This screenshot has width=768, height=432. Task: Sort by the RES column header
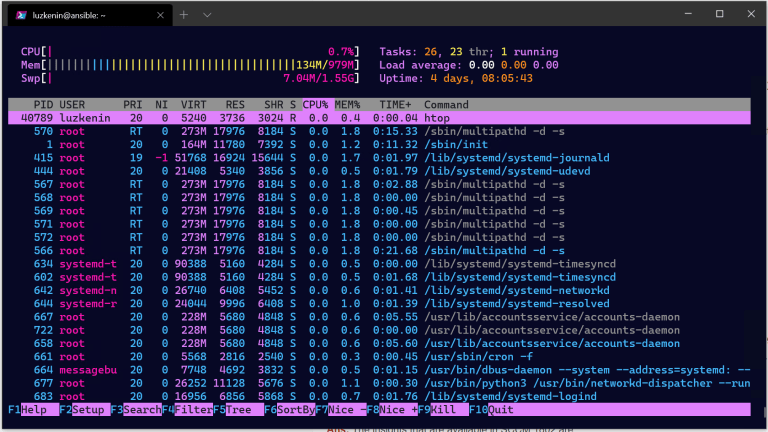[235, 105]
